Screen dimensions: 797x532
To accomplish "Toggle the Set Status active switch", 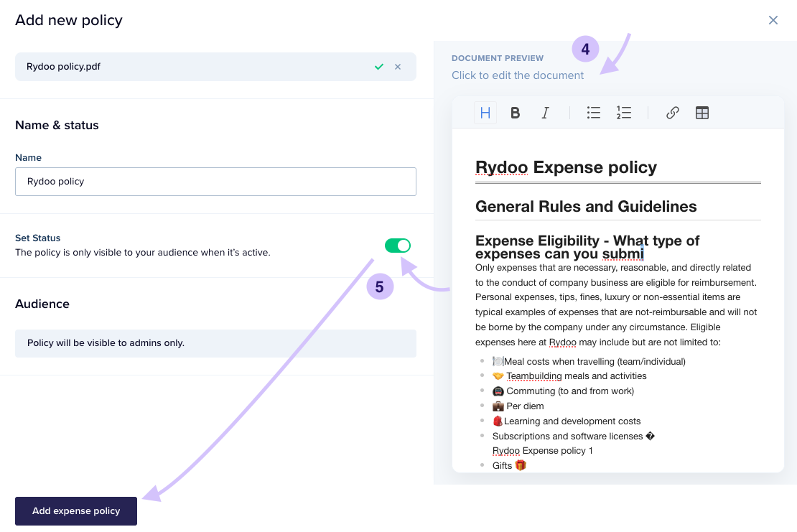I will [x=398, y=246].
